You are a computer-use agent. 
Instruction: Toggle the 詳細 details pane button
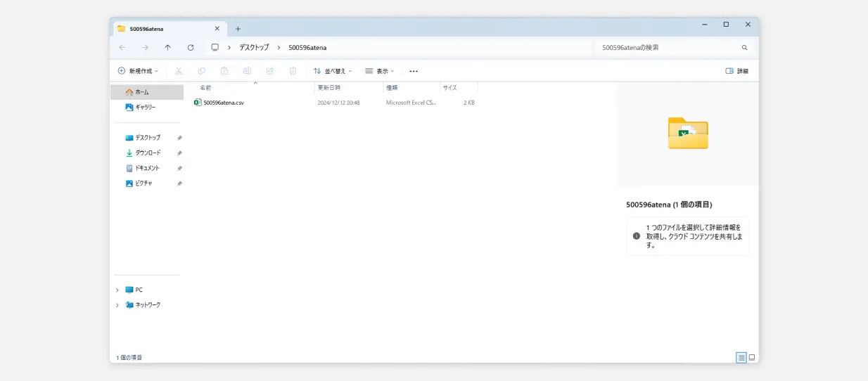tap(736, 71)
